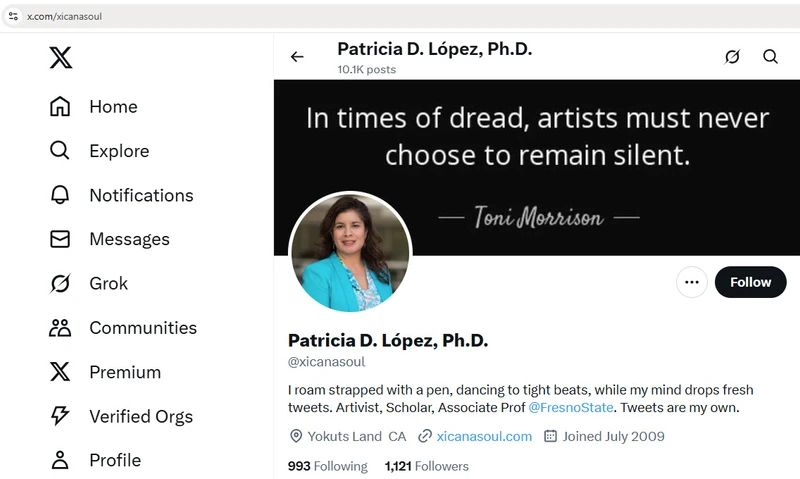Open the Premium X icon
Screen dimensions: 800x479
click(x=60, y=372)
